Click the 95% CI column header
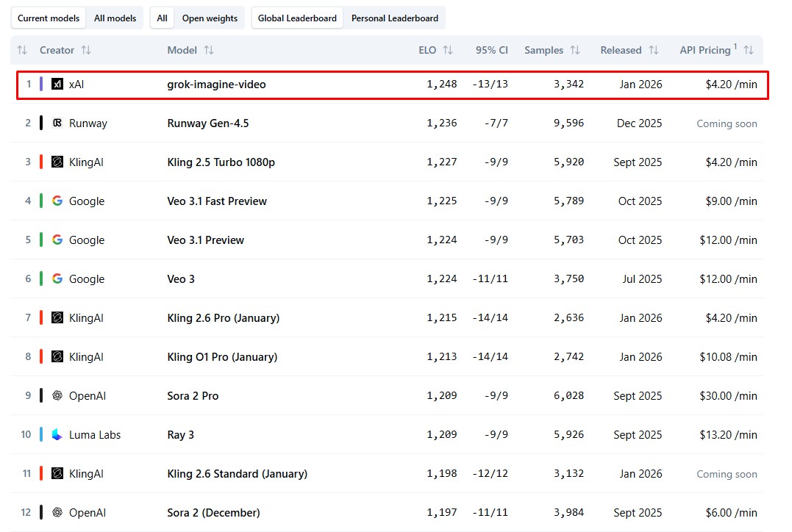 492,50
